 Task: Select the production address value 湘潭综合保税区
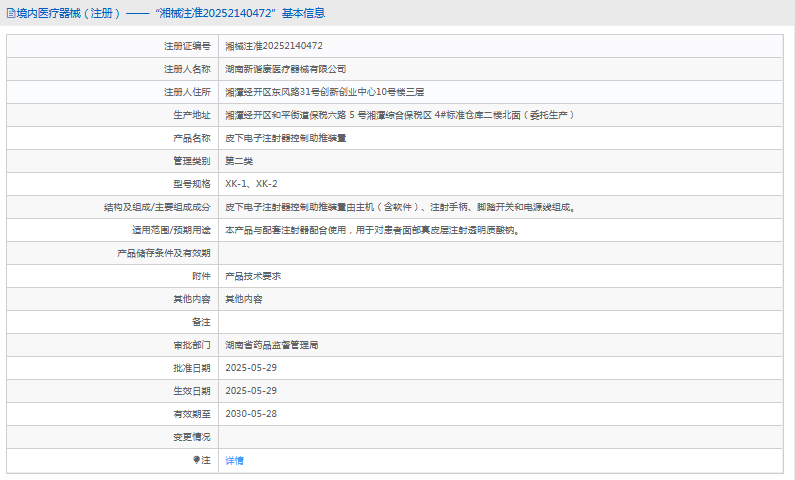[x=400, y=115]
